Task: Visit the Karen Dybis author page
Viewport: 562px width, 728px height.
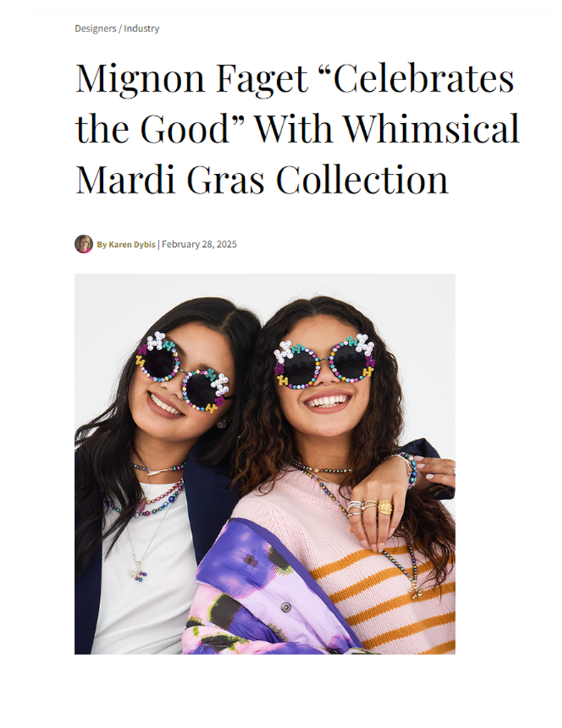Action: 132,244
